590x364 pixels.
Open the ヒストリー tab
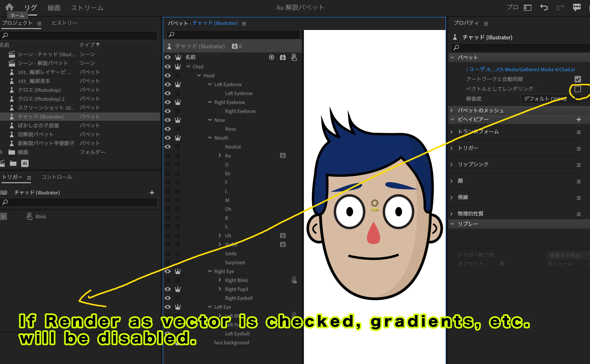[x=64, y=23]
